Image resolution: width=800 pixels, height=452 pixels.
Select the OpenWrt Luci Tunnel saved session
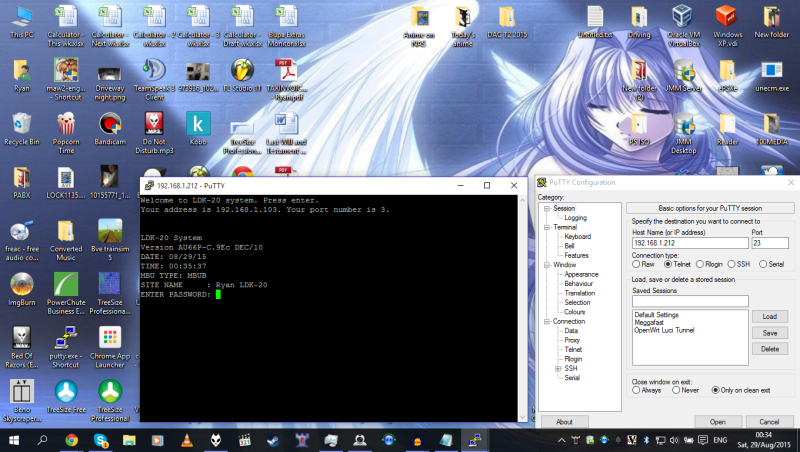[664, 331]
